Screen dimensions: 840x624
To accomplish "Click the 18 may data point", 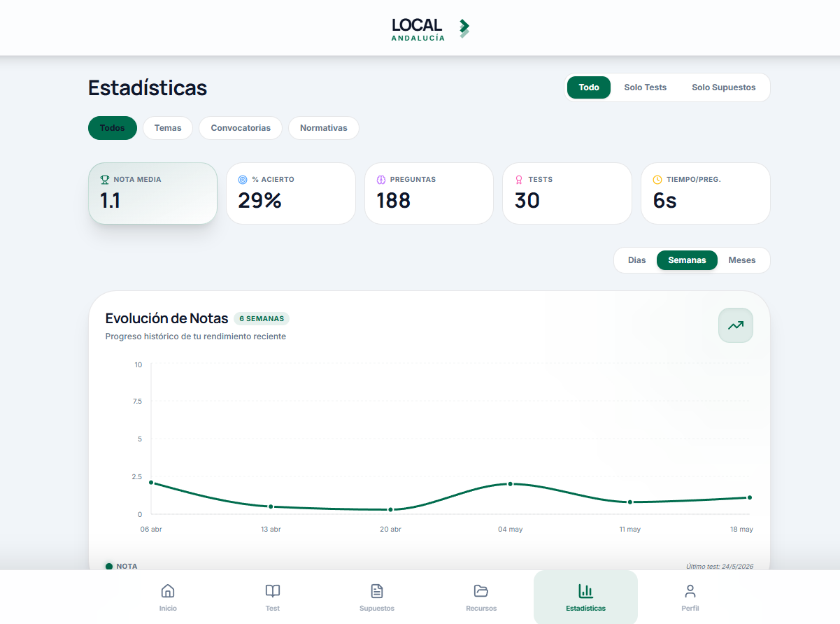I will coord(750,497).
